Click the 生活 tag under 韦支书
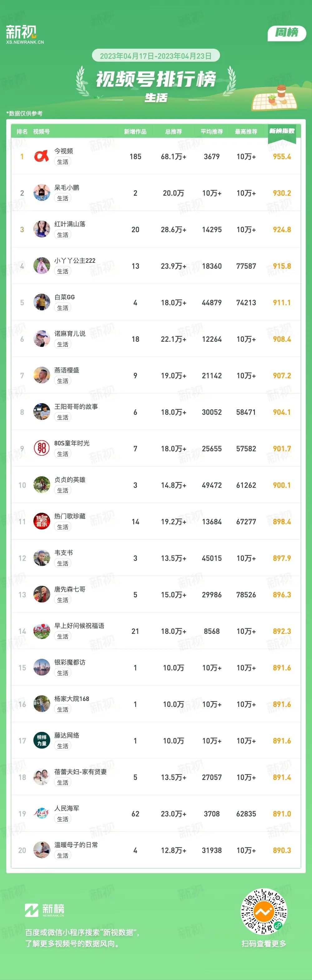 (x=63, y=563)
